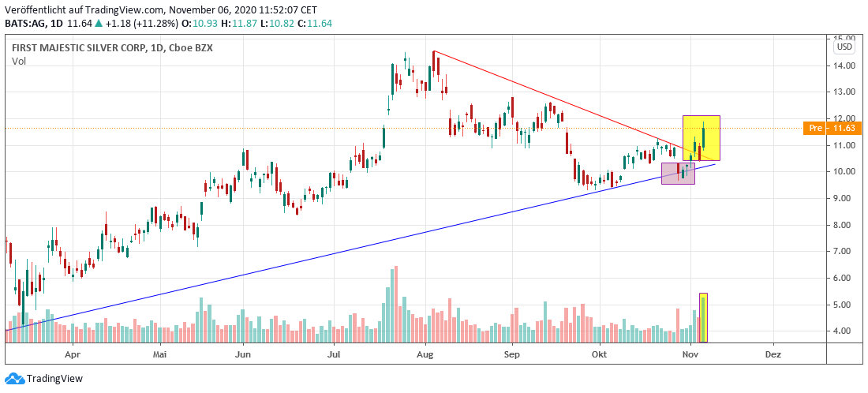Click the Vol indicator label
Image resolution: width=868 pixels, height=393 pixels.
pyautogui.click(x=18, y=62)
